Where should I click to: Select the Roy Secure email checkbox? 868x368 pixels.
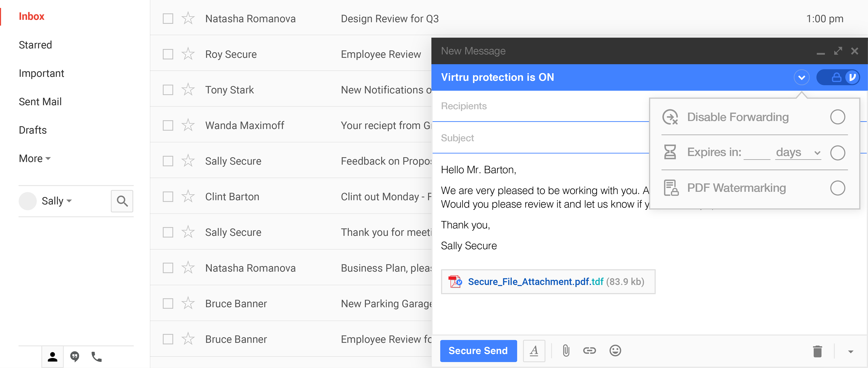coord(168,54)
